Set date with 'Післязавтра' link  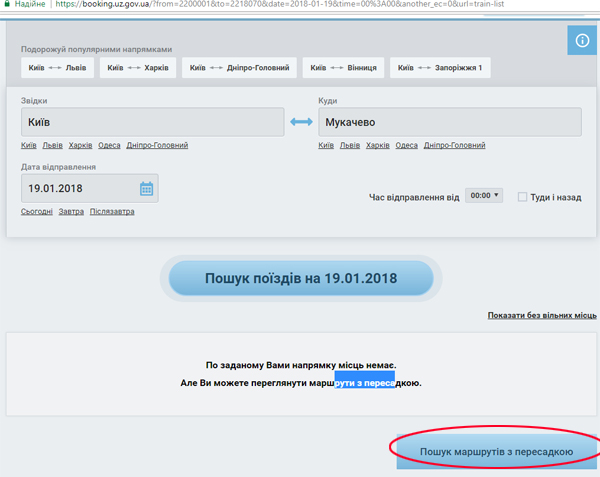point(112,211)
